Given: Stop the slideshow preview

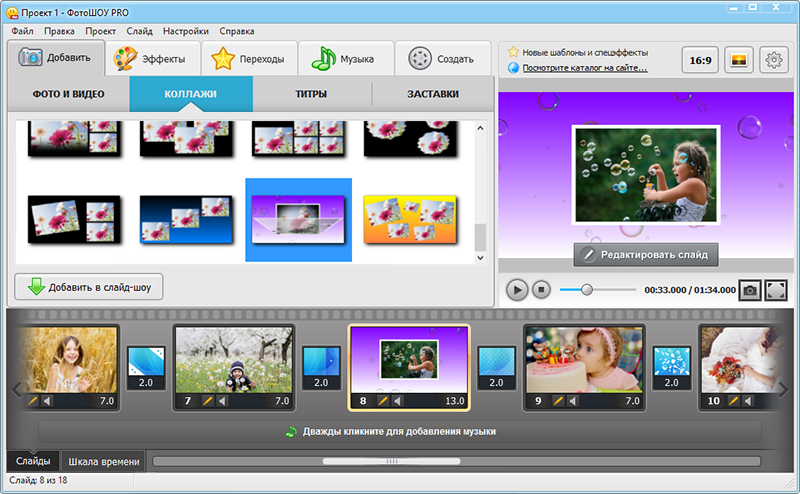Looking at the screenshot, I should (541, 290).
